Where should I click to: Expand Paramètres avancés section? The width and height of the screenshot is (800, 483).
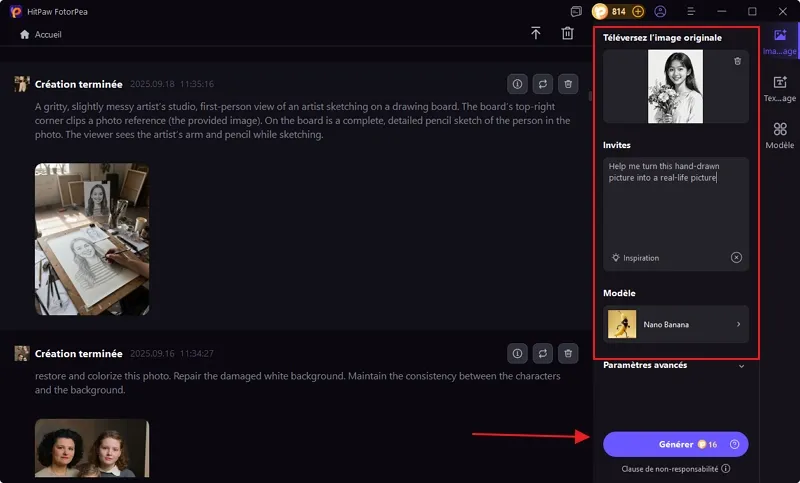[x=741, y=366]
